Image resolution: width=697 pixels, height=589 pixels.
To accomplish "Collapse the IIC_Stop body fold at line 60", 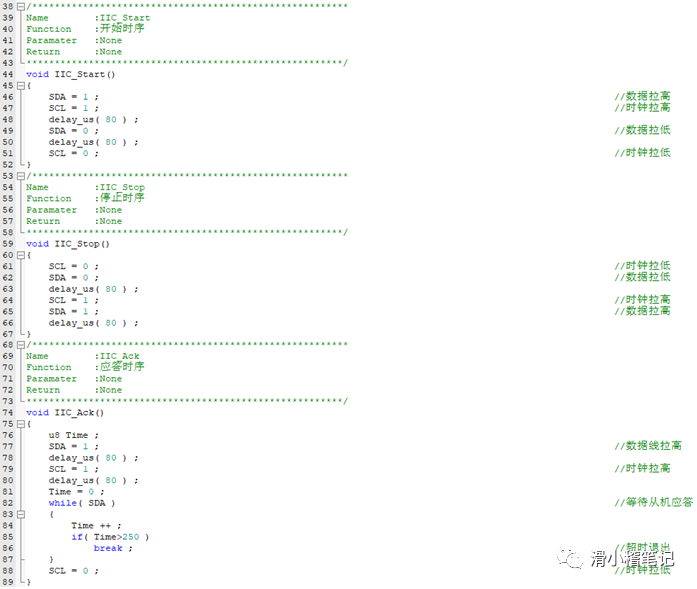I will (20, 255).
